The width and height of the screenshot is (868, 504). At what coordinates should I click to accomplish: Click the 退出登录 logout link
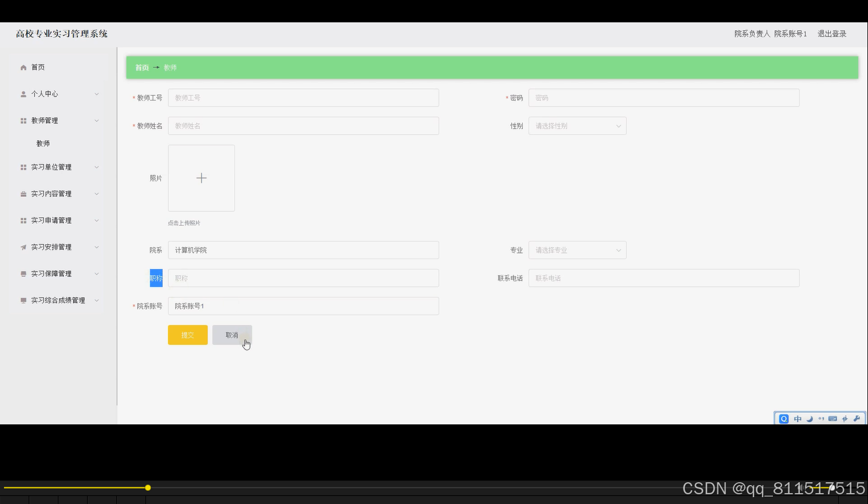coord(832,34)
